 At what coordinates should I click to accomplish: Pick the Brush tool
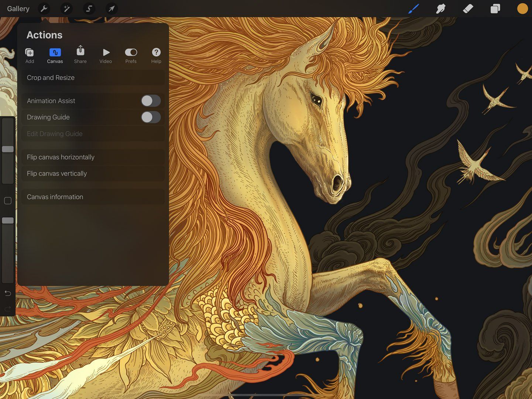point(413,8)
